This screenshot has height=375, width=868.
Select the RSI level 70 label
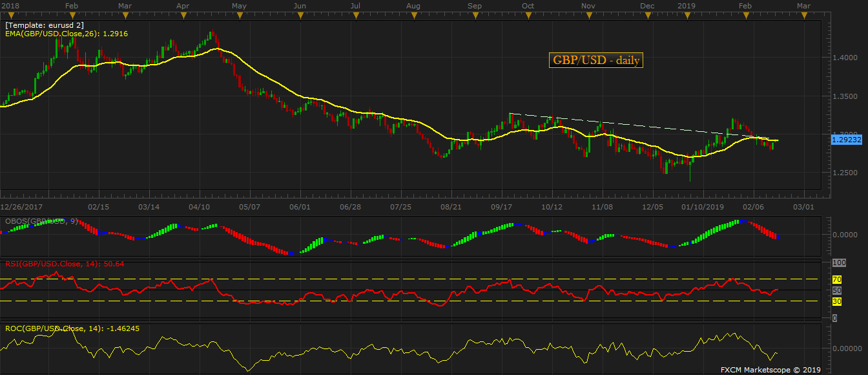(x=835, y=280)
